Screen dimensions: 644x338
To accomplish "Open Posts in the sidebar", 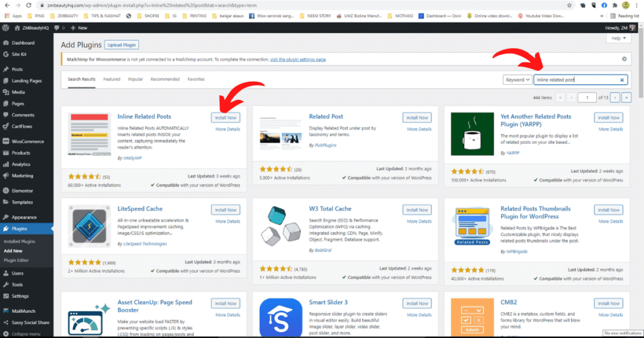I will coord(17,69).
